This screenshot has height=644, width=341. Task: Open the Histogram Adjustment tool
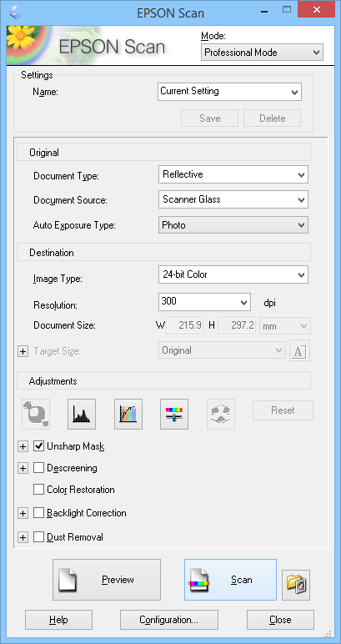coord(82,414)
